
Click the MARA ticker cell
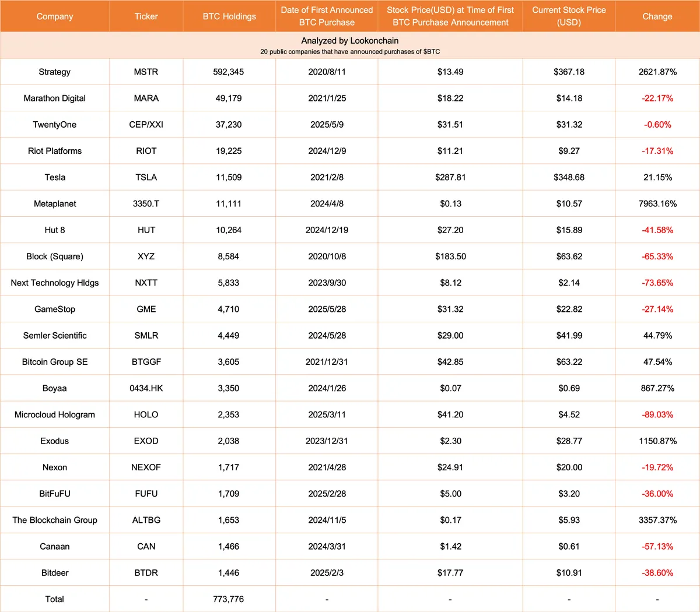click(146, 98)
